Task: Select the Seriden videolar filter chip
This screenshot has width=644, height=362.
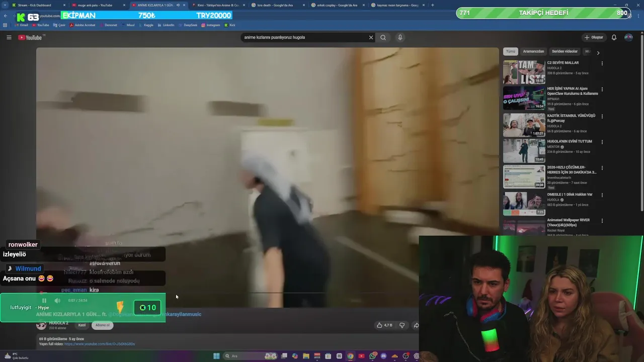Action: pyautogui.click(x=565, y=51)
